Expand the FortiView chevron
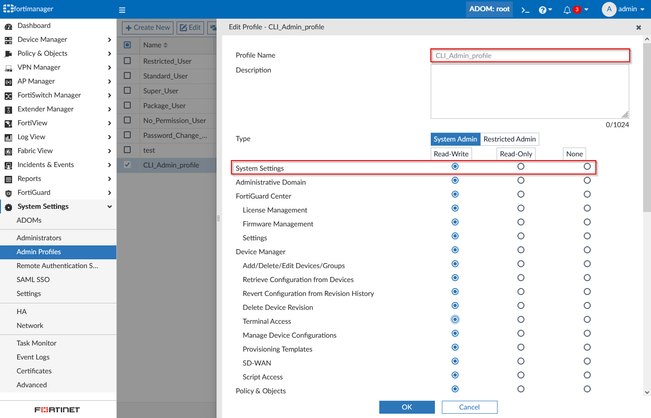 109,123
